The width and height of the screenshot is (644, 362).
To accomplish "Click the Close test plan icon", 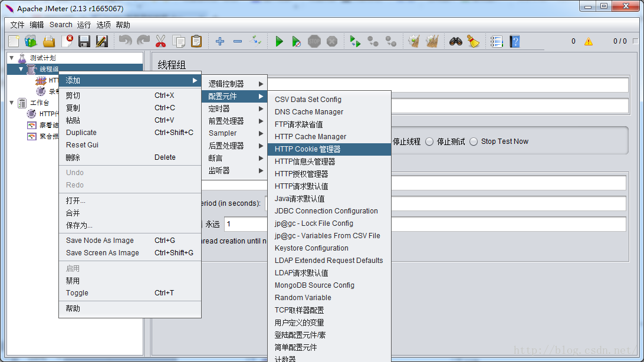I will [67, 41].
